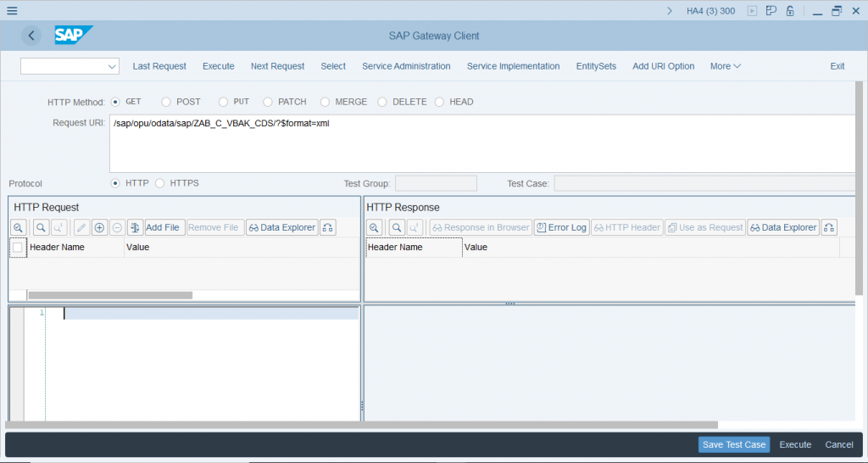This screenshot has width=868, height=463.
Task: Click the vertical scrollbar on the right edge
Action: 860,188
